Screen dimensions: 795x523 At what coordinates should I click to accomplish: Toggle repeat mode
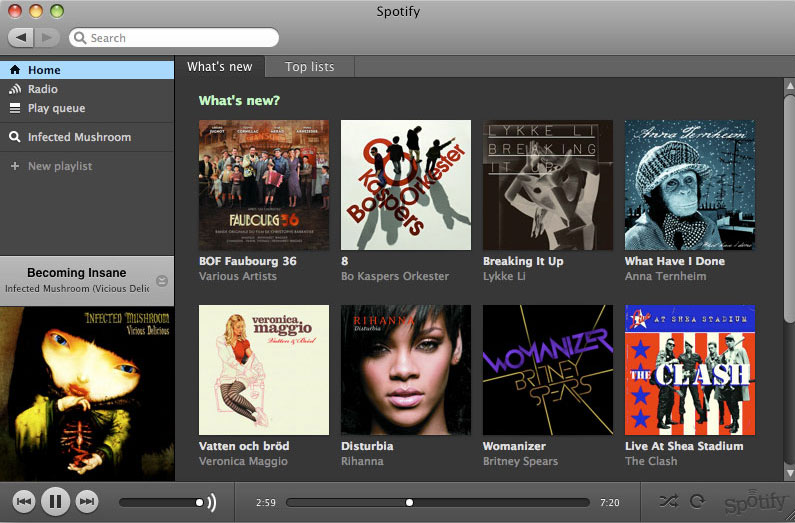(698, 501)
